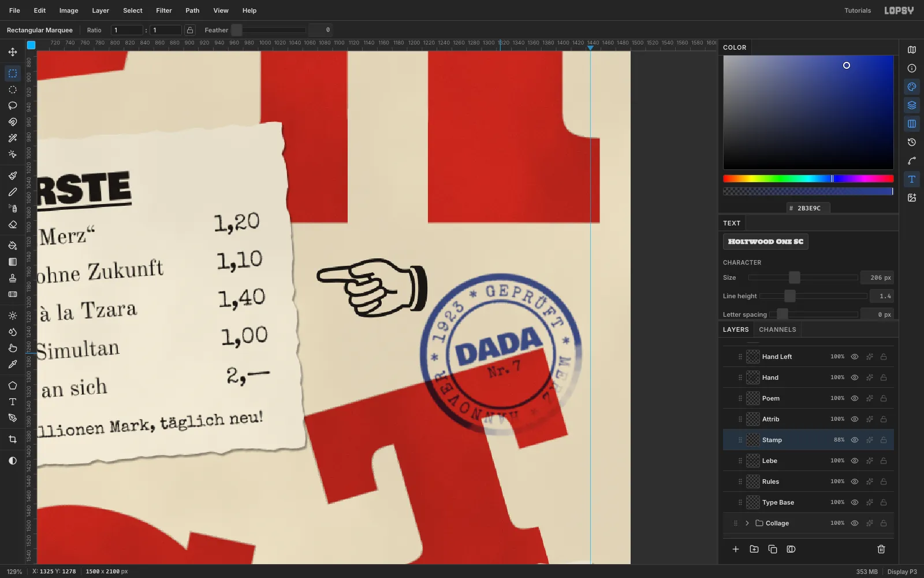Hide the Type Base layer
Screen dimensions: 924x578
(x=855, y=502)
